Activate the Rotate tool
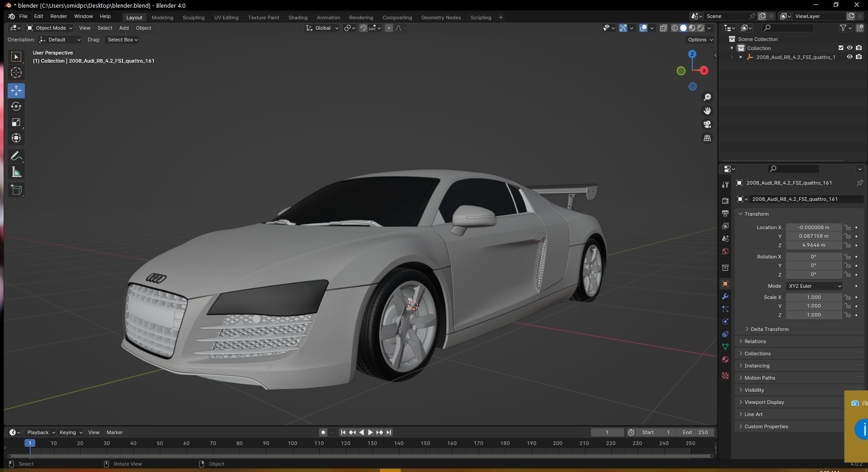The height and width of the screenshot is (472, 868). pos(16,106)
